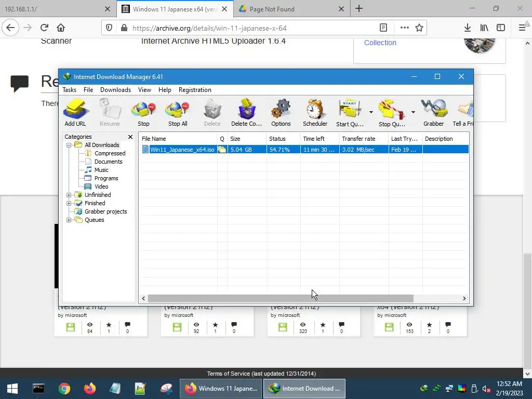
Task: Click the Delete Completed toolbar icon
Action: coord(246,113)
